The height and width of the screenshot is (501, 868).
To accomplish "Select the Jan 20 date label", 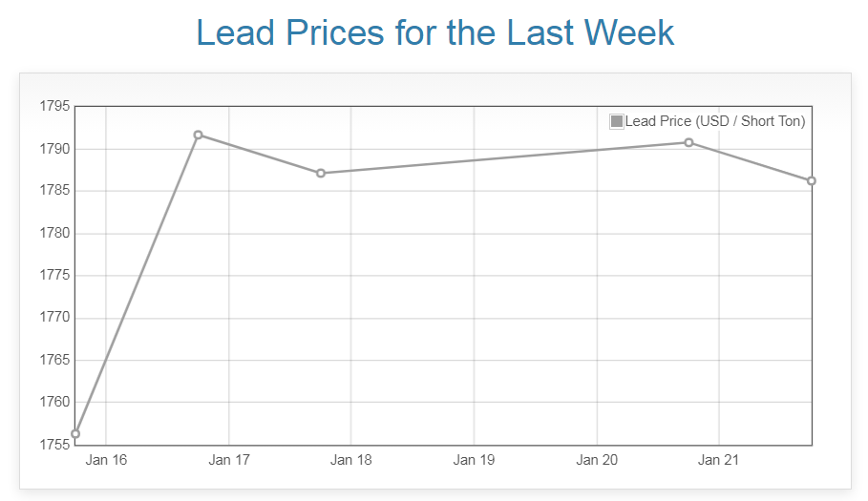I will (x=597, y=460).
